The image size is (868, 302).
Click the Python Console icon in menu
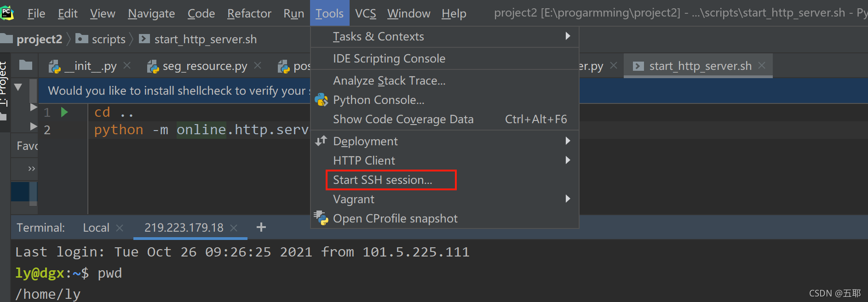point(321,100)
